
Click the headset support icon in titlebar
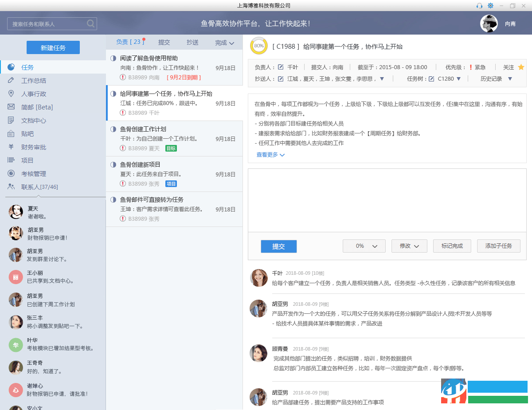[480, 6]
